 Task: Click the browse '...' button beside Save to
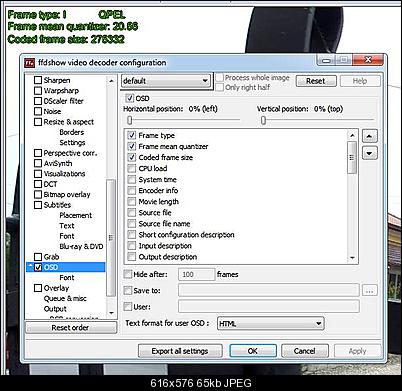(370, 290)
